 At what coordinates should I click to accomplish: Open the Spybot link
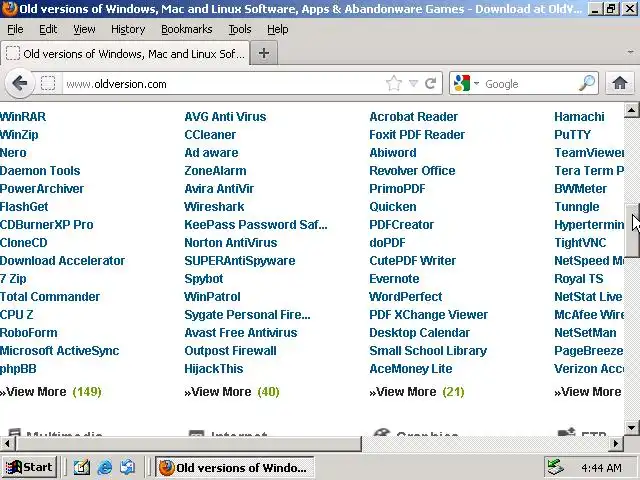(x=204, y=279)
